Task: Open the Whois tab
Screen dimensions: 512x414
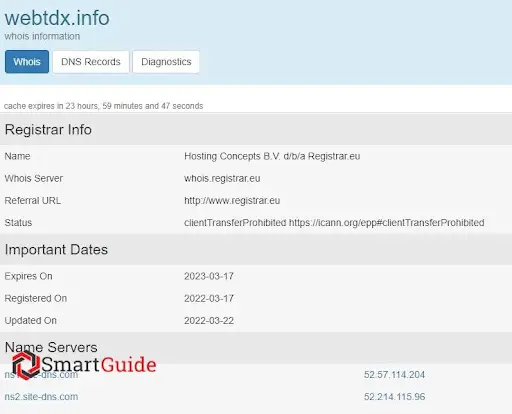Action: point(27,62)
